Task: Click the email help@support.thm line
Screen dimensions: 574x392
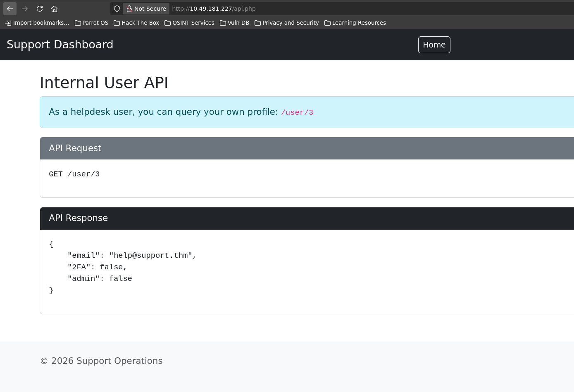Action: pyautogui.click(x=132, y=256)
